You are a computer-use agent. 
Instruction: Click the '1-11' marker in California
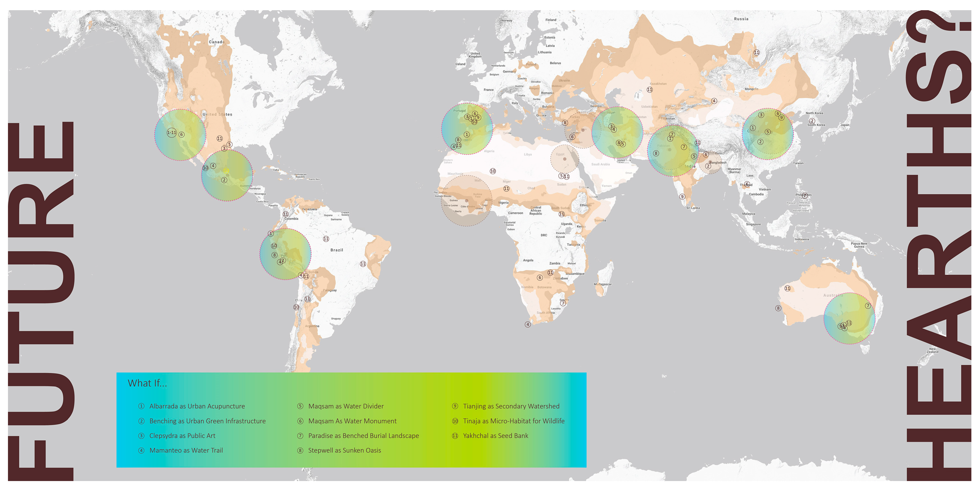[x=172, y=133]
